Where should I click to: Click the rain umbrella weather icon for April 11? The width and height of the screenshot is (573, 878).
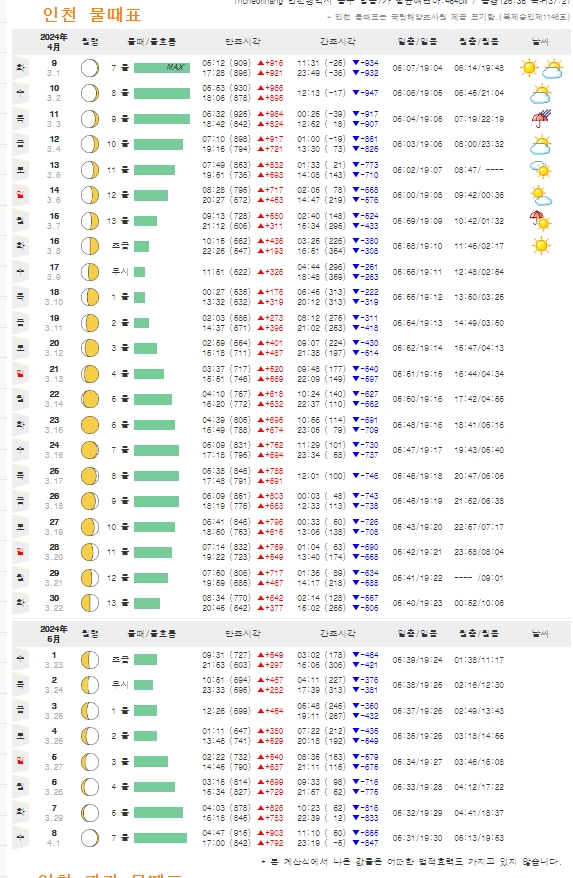pyautogui.click(x=541, y=119)
